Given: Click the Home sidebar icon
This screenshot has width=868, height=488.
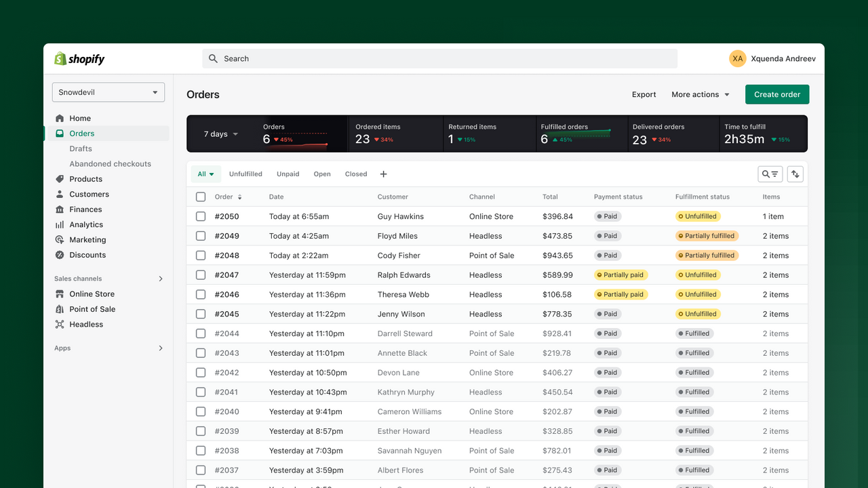Looking at the screenshot, I should [60, 118].
